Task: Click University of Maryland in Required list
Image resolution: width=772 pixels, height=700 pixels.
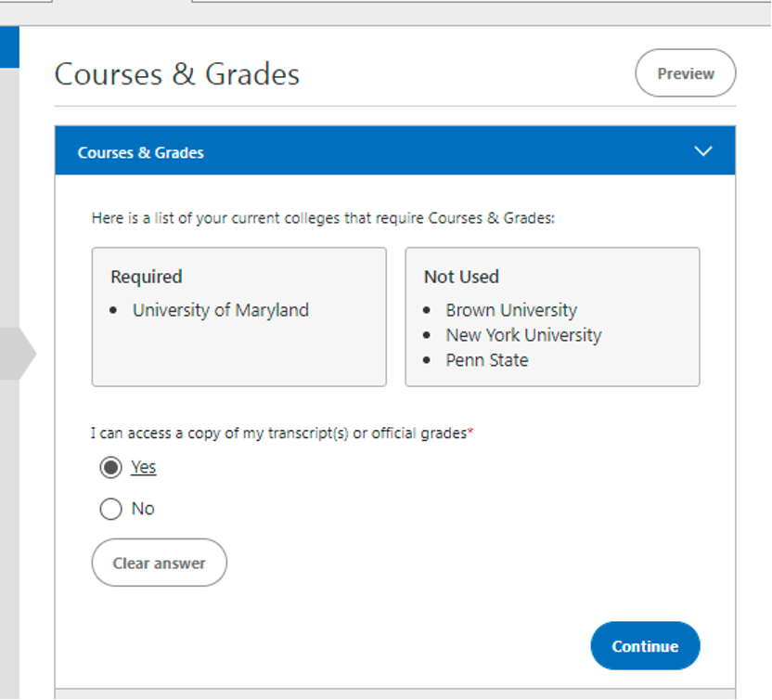Action: click(x=220, y=310)
